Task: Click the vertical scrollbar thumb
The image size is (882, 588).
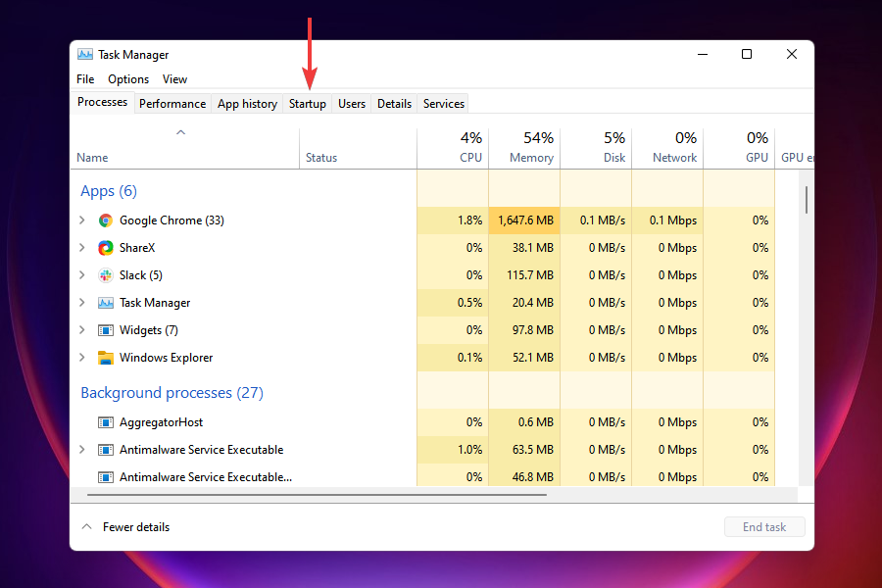Action: pyautogui.click(x=807, y=200)
